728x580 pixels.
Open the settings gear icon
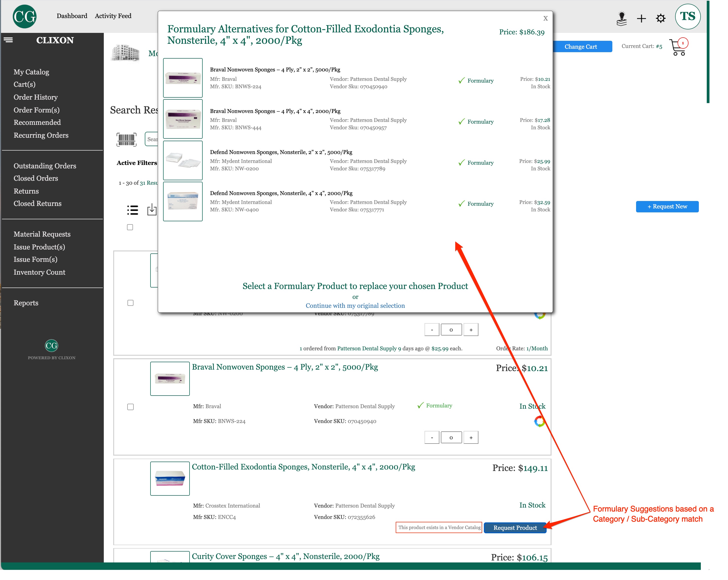pos(661,18)
